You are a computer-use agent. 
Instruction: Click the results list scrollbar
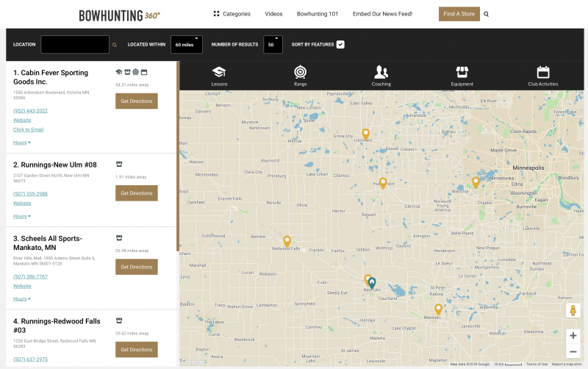178,157
